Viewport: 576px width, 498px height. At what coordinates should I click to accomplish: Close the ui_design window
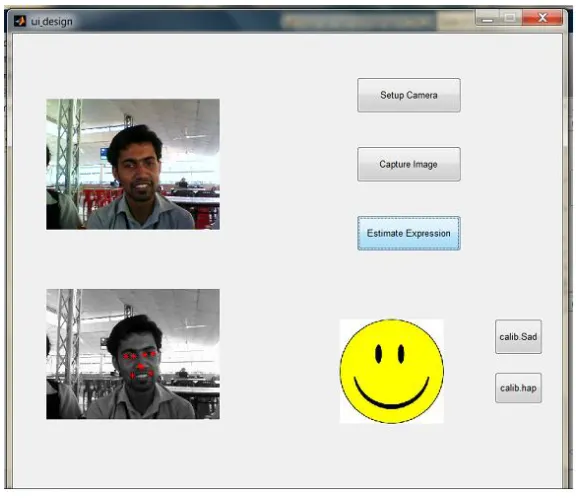click(542, 18)
